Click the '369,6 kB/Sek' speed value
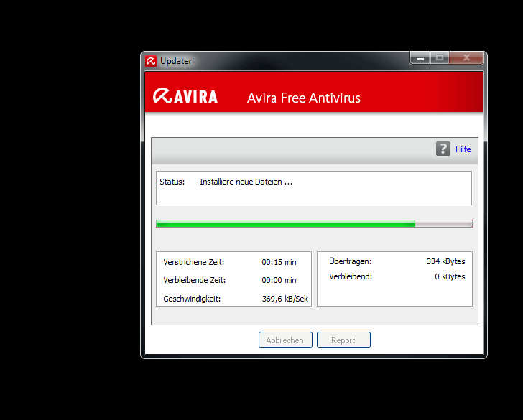The height and width of the screenshot is (420, 523). tap(284, 299)
